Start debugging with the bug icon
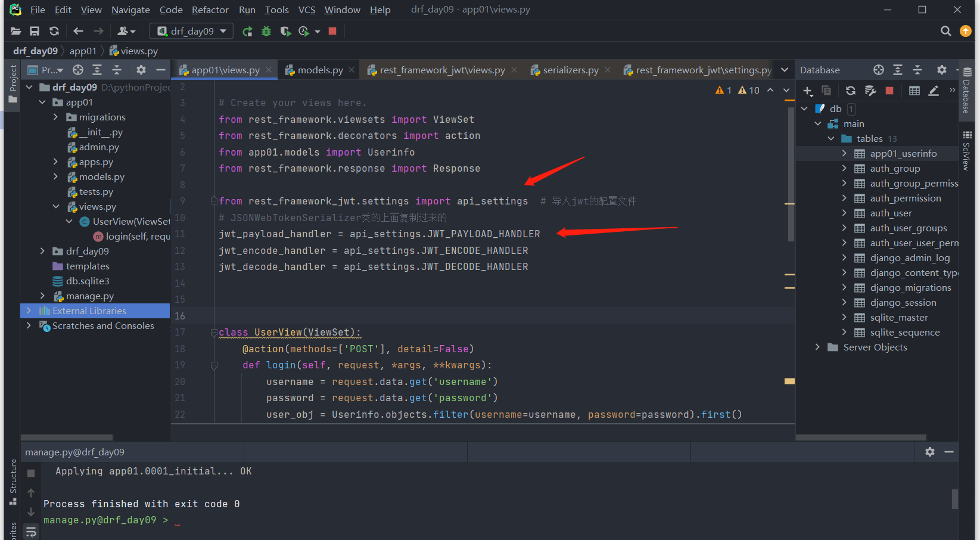The height and width of the screenshot is (540, 980). [x=266, y=31]
